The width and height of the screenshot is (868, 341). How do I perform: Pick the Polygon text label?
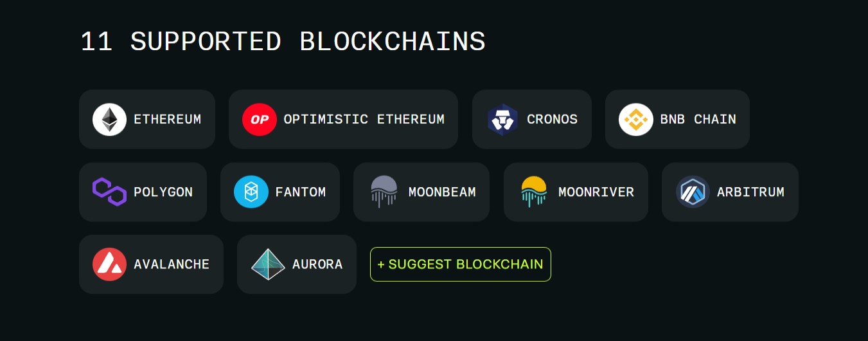pos(163,192)
